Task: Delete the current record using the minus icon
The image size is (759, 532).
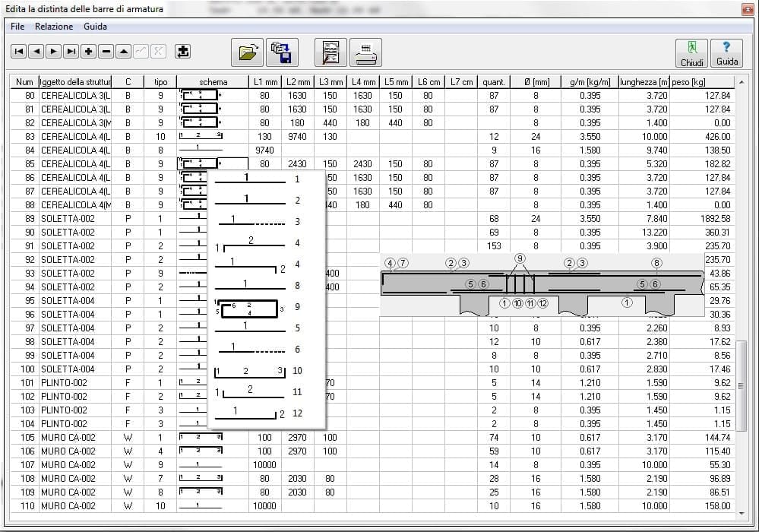Action: [105, 52]
